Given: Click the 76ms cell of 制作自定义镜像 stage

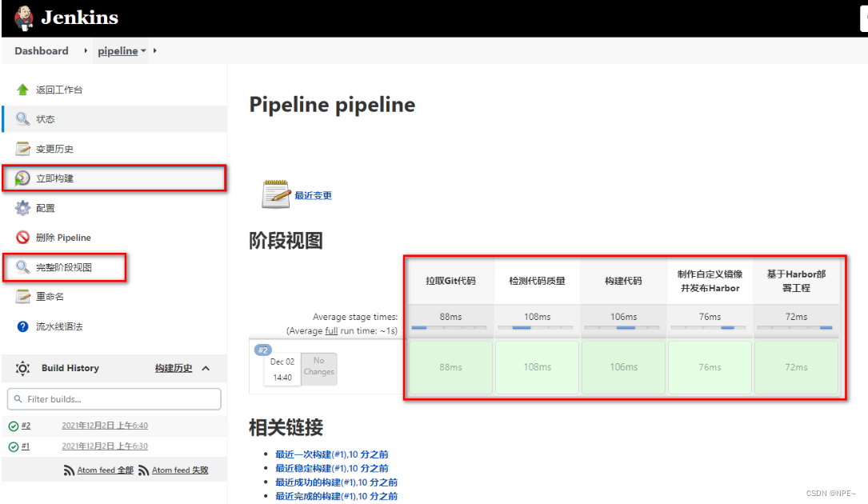Looking at the screenshot, I should pyautogui.click(x=710, y=367).
